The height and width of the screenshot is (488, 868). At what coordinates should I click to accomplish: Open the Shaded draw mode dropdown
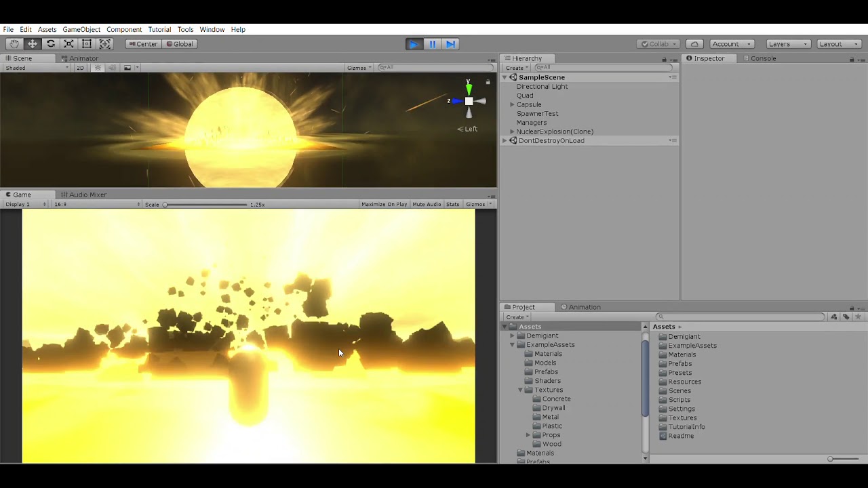point(37,68)
